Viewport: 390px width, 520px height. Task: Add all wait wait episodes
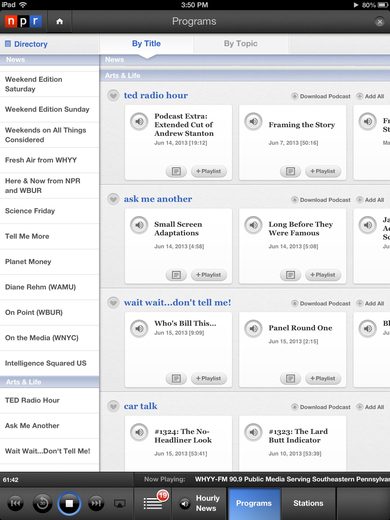pos(370,303)
